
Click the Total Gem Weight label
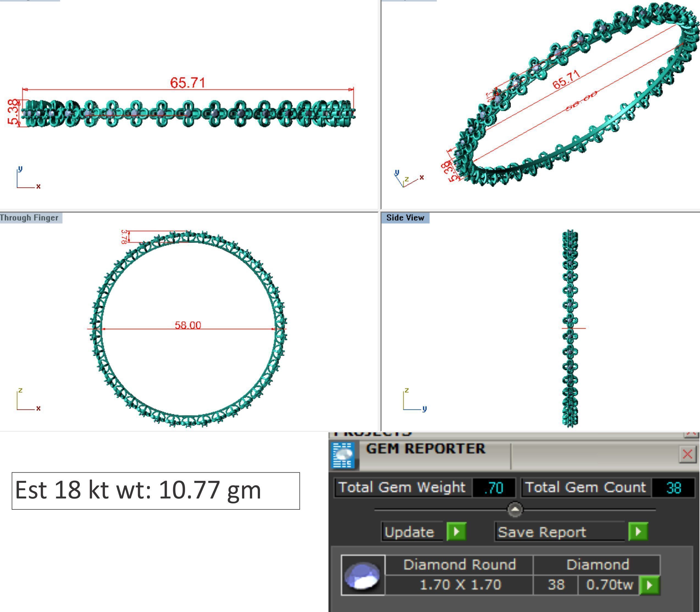[402, 488]
